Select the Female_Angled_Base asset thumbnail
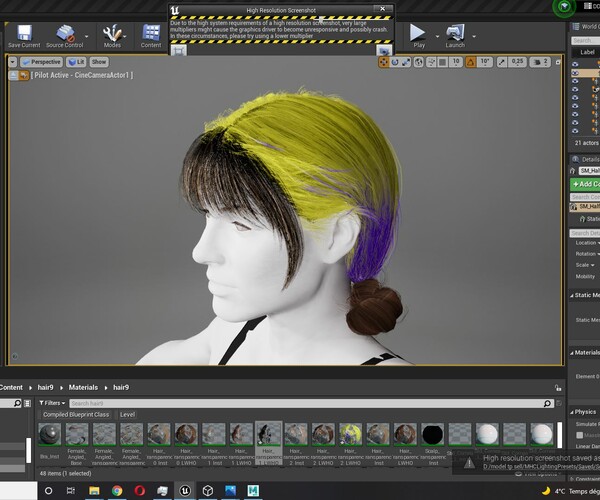The width and height of the screenshot is (600, 500). click(77, 435)
